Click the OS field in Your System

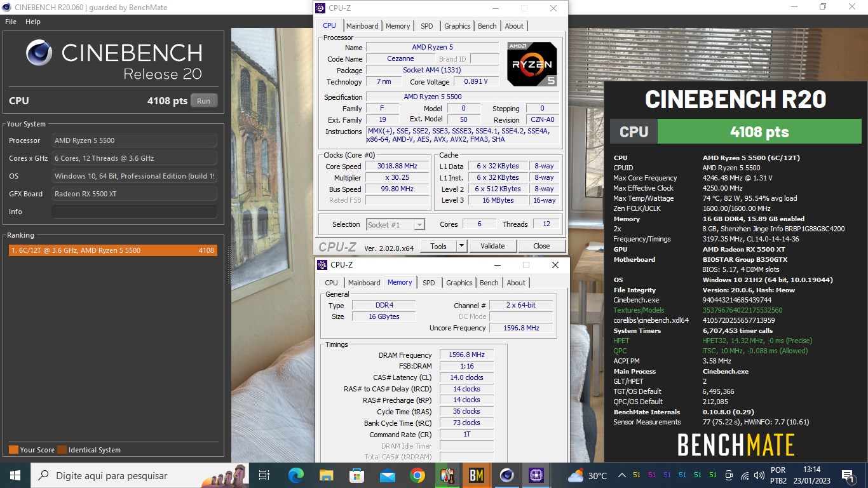click(134, 176)
